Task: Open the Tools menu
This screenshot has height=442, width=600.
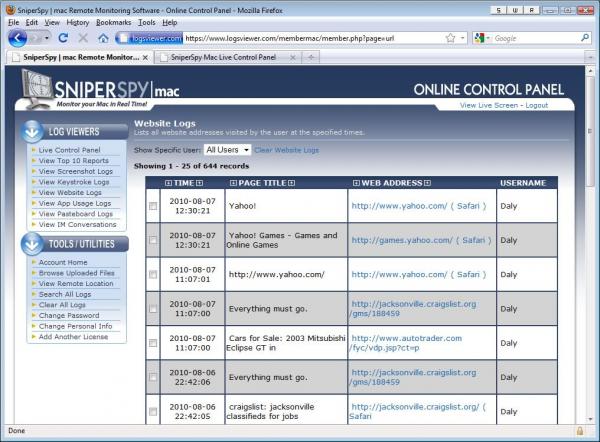Action: [x=147, y=23]
